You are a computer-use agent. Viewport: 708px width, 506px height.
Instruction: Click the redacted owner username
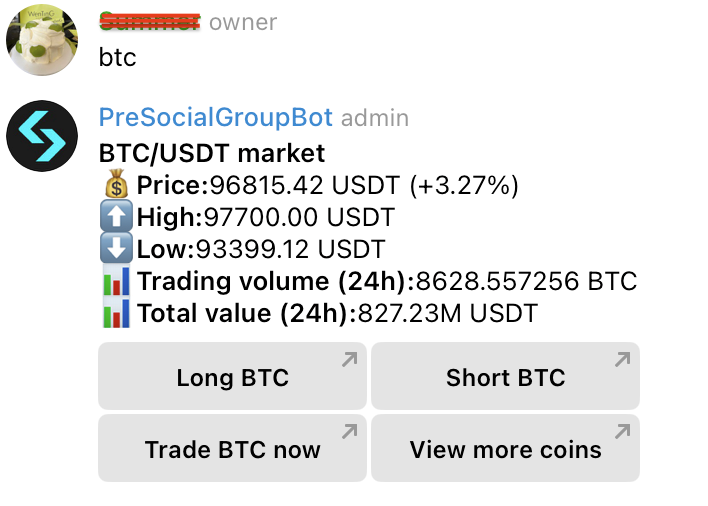tap(149, 21)
